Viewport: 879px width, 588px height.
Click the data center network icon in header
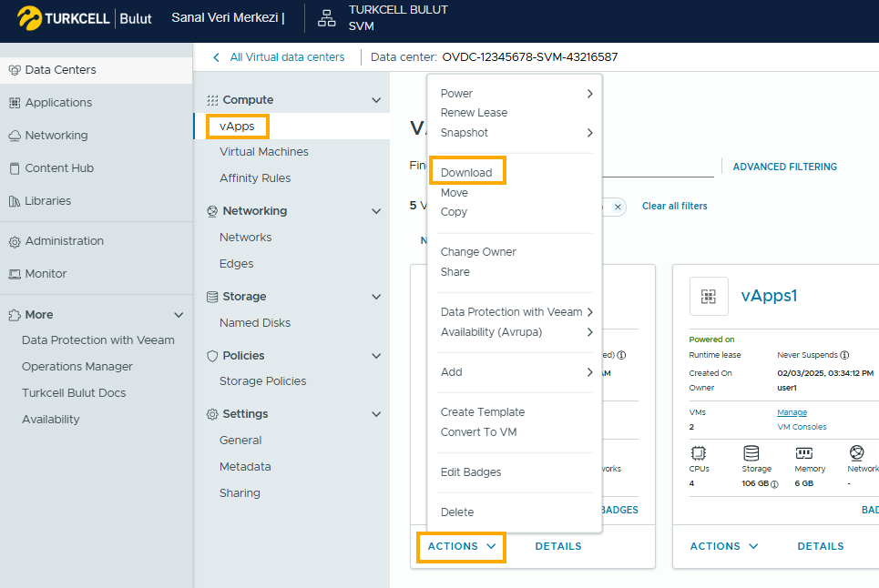pos(326,19)
